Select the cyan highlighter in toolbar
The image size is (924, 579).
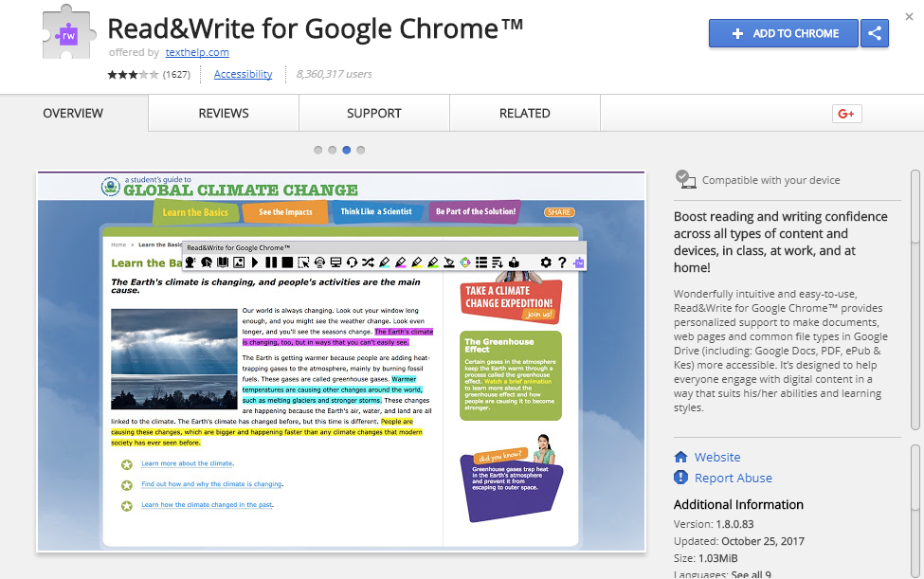(384, 262)
